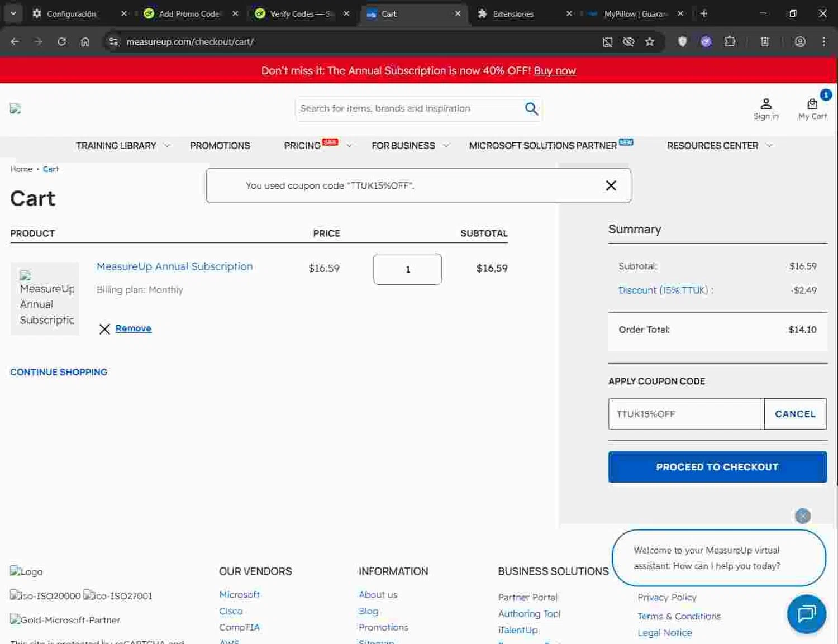Viewport: 838px width, 644px height.
Task: Click Continue Shopping link
Action: (x=59, y=372)
